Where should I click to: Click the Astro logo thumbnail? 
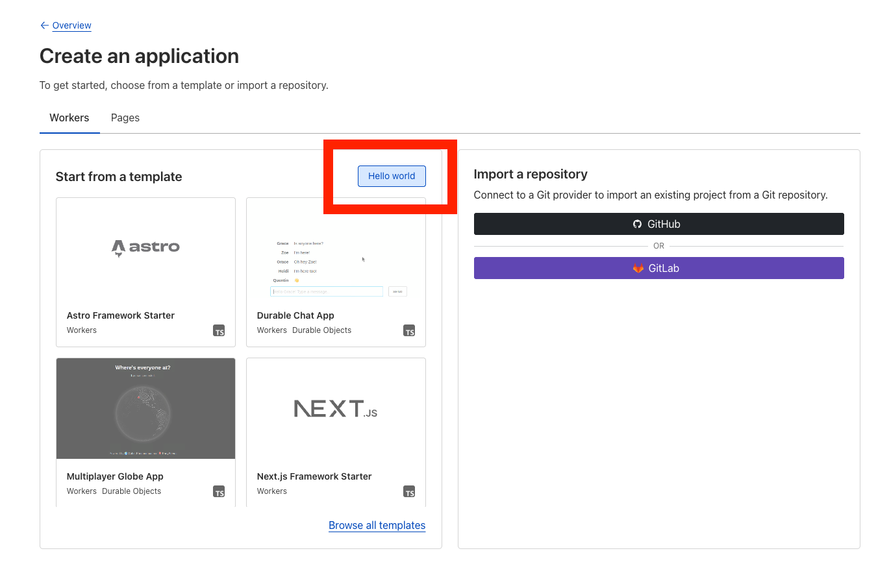pyautogui.click(x=145, y=248)
